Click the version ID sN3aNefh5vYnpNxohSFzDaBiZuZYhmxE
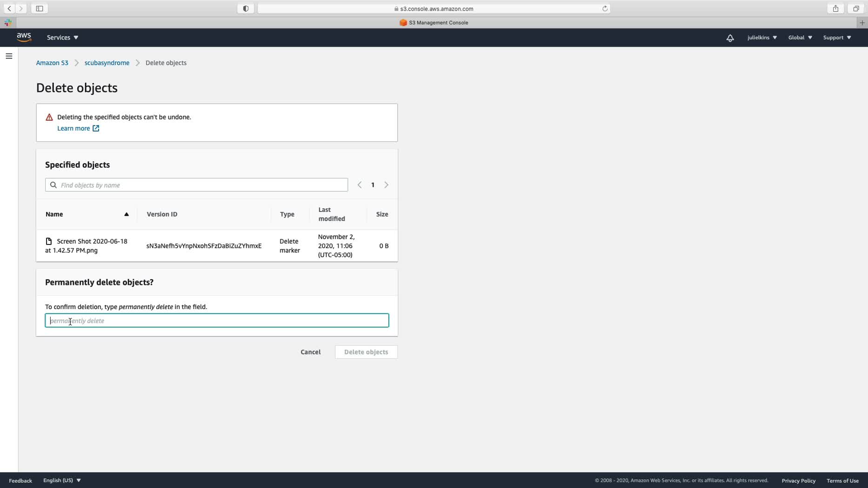The width and height of the screenshot is (868, 488). pos(204,246)
